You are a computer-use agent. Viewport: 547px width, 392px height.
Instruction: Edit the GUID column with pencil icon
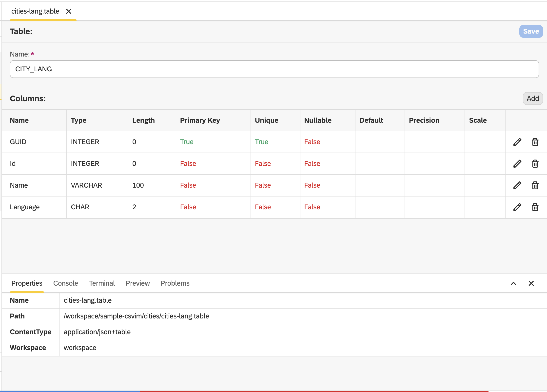(x=517, y=142)
